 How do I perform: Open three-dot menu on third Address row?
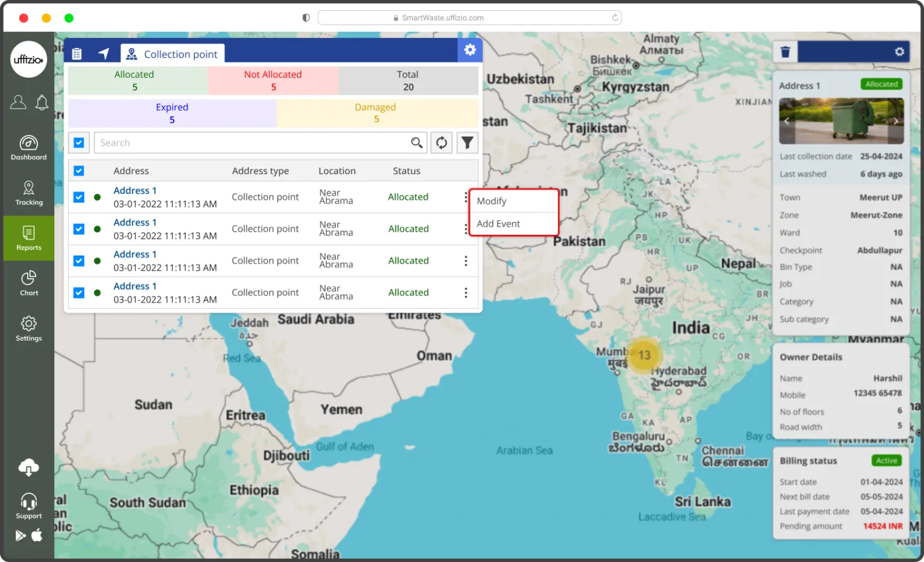click(466, 261)
